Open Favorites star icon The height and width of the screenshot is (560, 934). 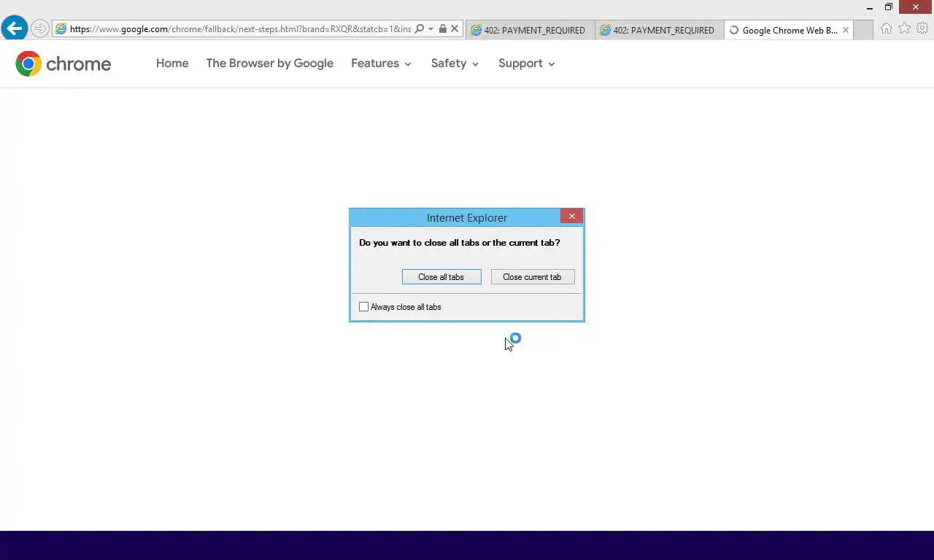pos(904,28)
